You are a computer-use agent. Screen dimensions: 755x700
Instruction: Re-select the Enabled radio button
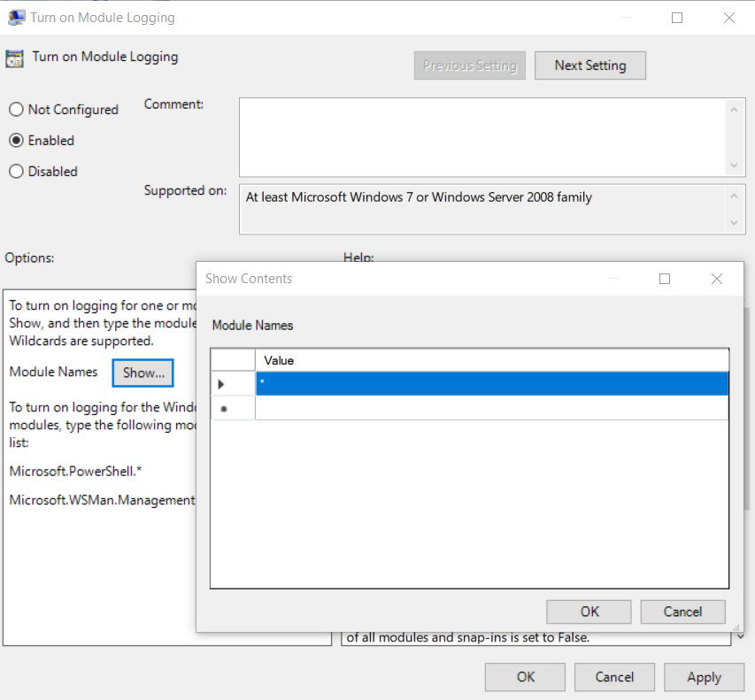pyautogui.click(x=15, y=141)
